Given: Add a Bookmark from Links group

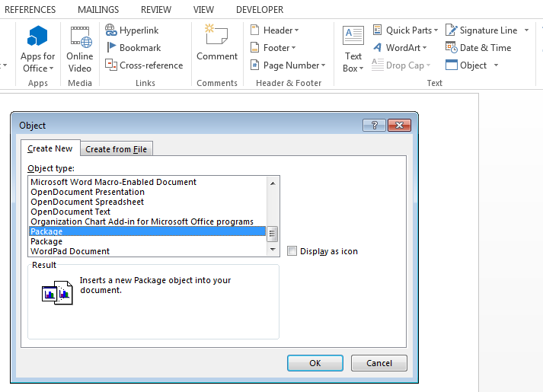Looking at the screenshot, I should 133,47.
